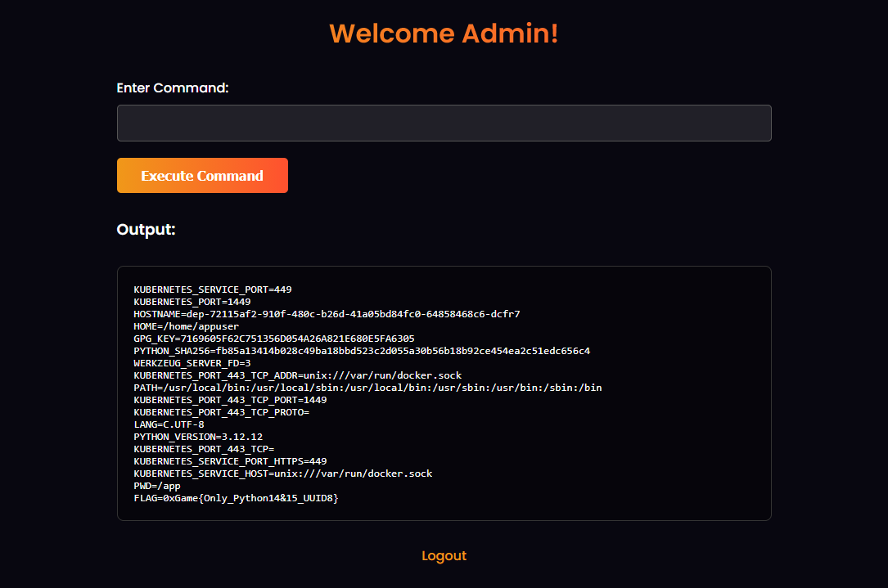Click the PYTHON_VERSION=3.12.12 line
Viewport: 888px width, 588px height.
(x=198, y=437)
